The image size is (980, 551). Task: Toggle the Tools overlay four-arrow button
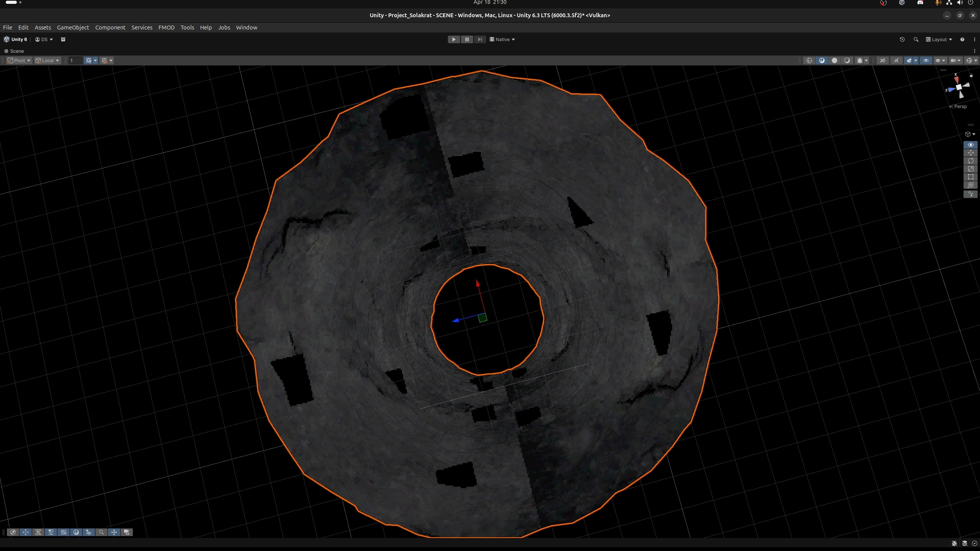point(26,532)
